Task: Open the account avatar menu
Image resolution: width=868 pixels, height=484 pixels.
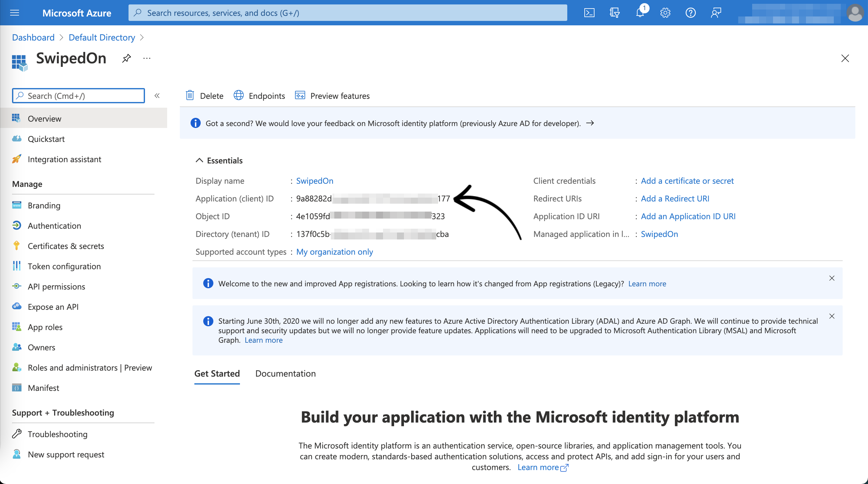Action: click(855, 13)
